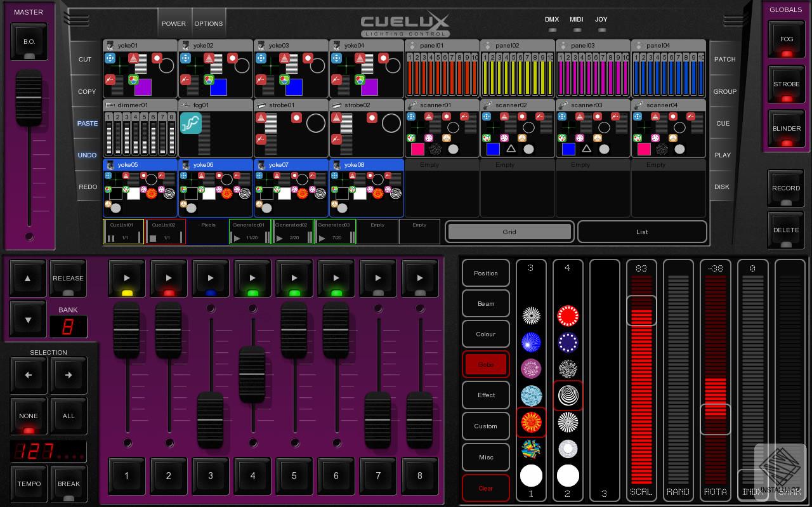Click the bank up arrow button
The height and width of the screenshot is (507, 812).
[28, 278]
